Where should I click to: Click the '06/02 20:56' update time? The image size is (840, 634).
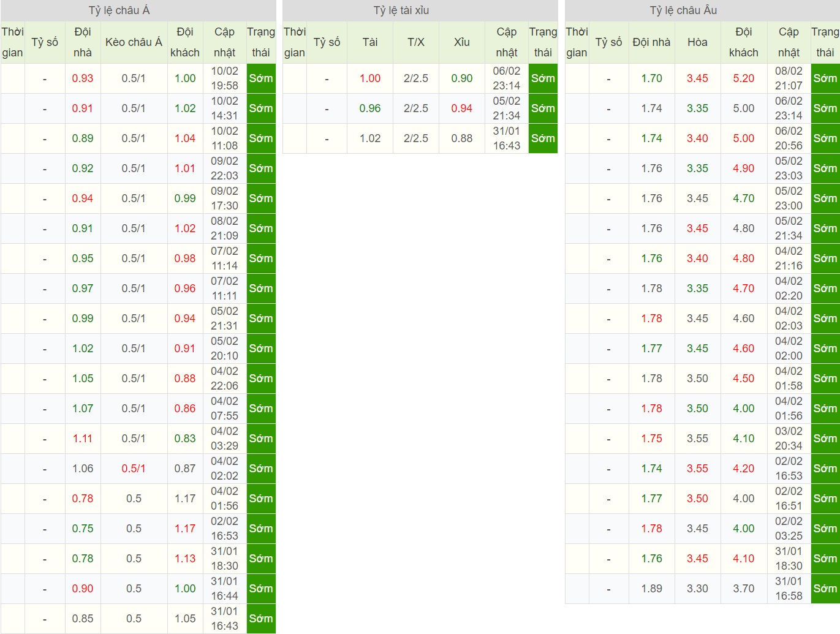[789, 138]
